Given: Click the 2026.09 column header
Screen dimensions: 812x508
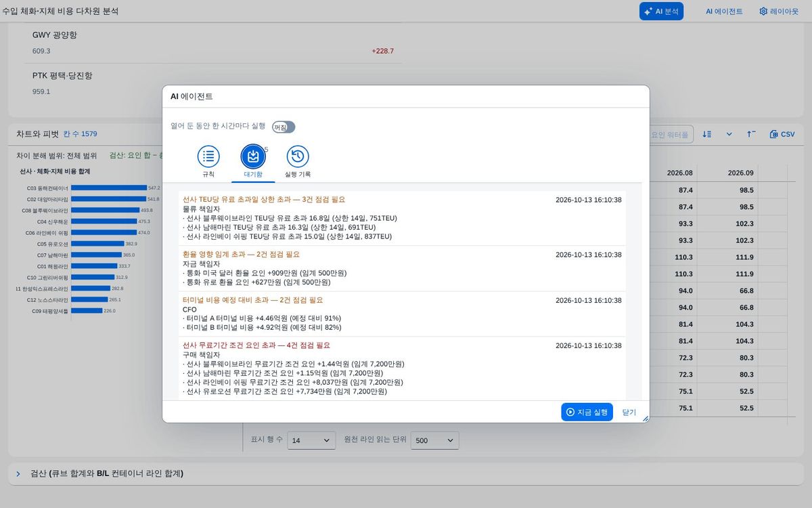Looking at the screenshot, I should click(x=741, y=173).
